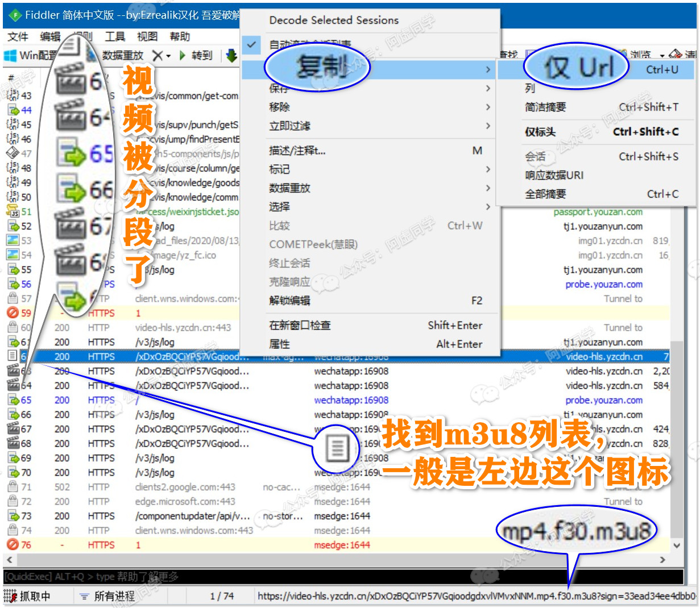The image size is (700, 608).
Task: Click the padlock icon of session 71
Action: tap(13, 487)
